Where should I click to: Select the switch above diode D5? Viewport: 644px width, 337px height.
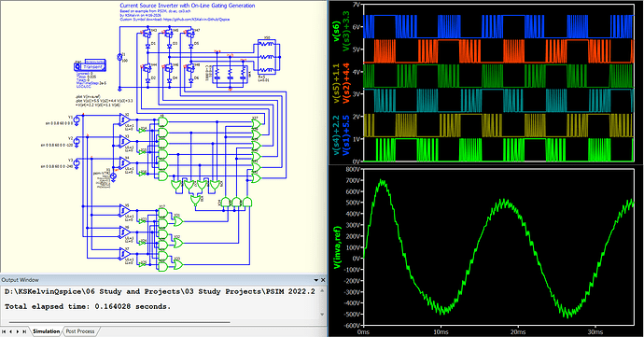pyautogui.click(x=189, y=34)
